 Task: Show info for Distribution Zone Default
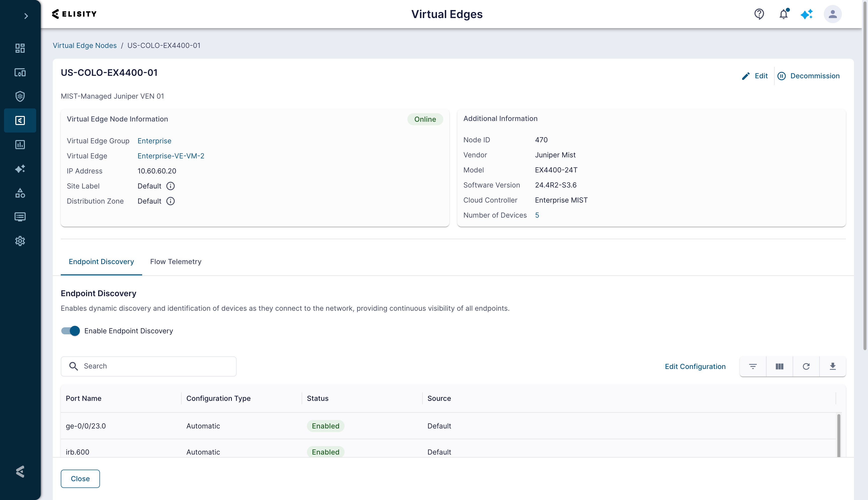tap(171, 201)
